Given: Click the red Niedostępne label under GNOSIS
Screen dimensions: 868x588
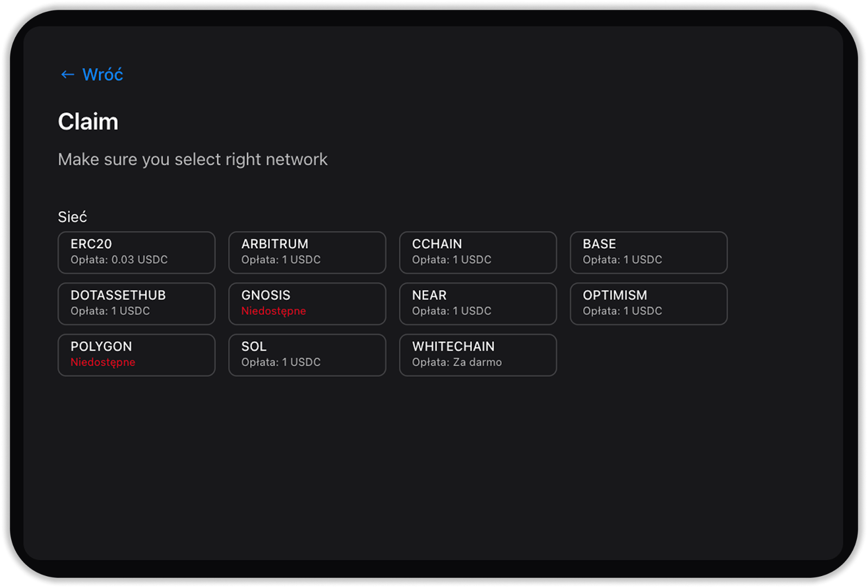Looking at the screenshot, I should [x=273, y=311].
